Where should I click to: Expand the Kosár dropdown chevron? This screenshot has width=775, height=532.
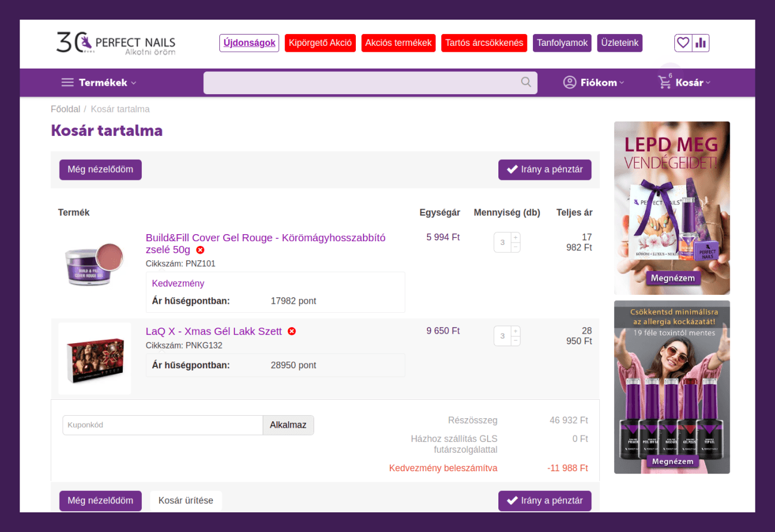[x=708, y=83]
